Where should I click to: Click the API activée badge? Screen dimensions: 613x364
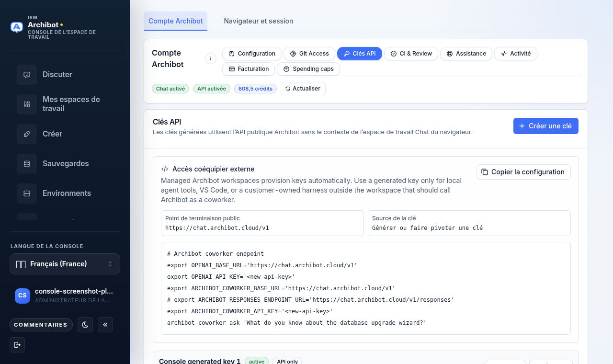tap(212, 89)
